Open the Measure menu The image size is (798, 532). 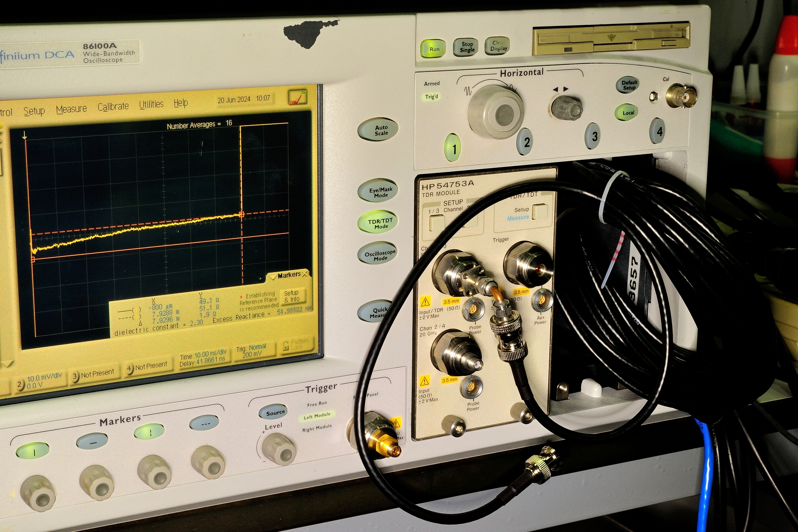71,109
